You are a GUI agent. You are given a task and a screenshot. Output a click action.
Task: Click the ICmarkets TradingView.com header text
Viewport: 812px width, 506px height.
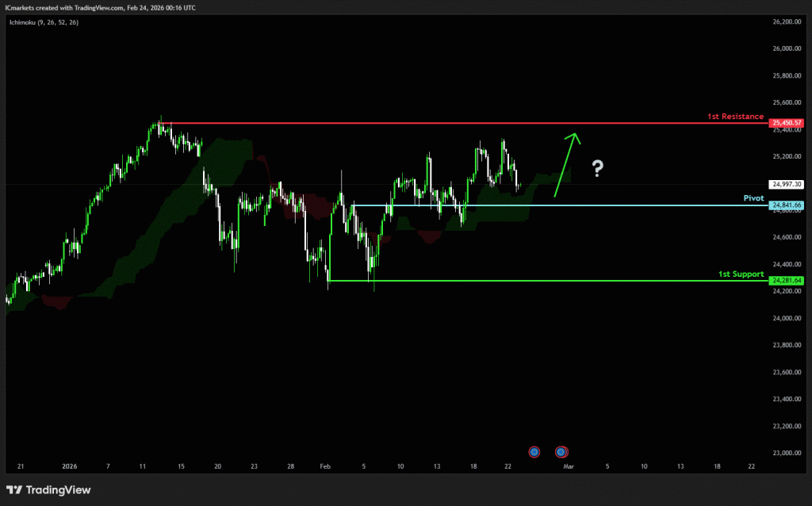click(x=101, y=7)
